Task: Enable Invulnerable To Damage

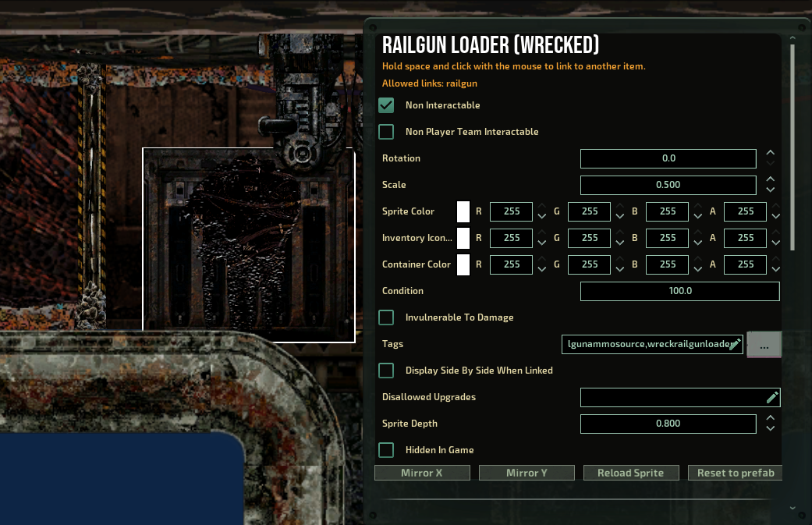Action: [386, 317]
